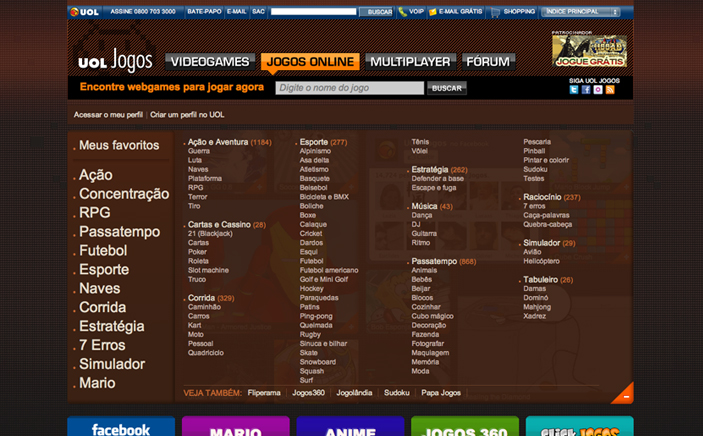The height and width of the screenshot is (436, 703).
Task: Open the sidebar Passatempo entry
Action: (119, 231)
